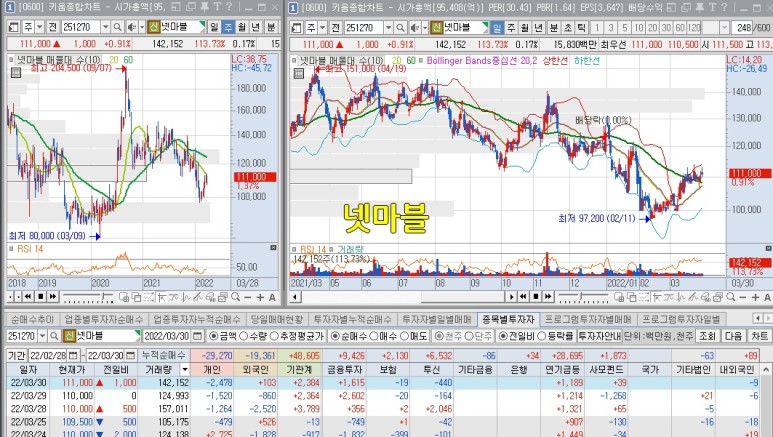Click pin icon in right chart title bar

point(700,7)
